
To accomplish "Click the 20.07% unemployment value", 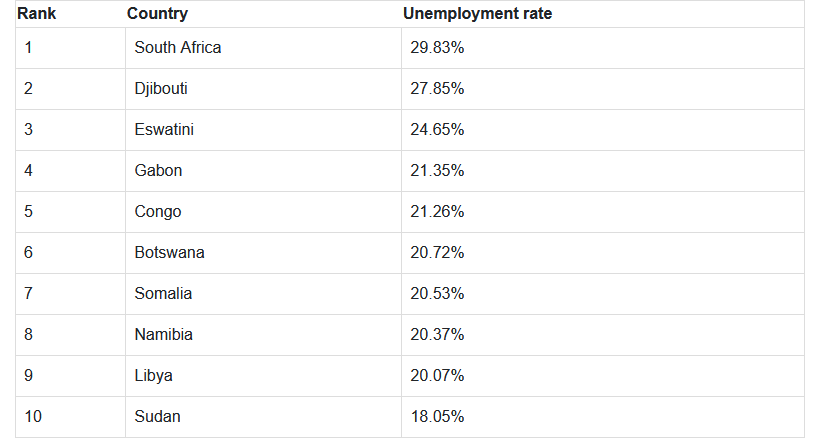I will coord(437,376).
